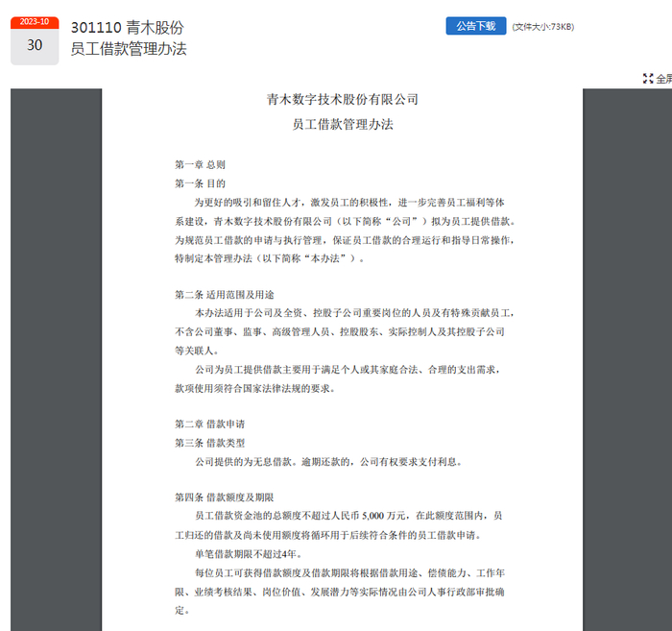Click line 款项使用须符合国家法律法规的要求
Viewport: 672px width, 631px height.
(255, 388)
